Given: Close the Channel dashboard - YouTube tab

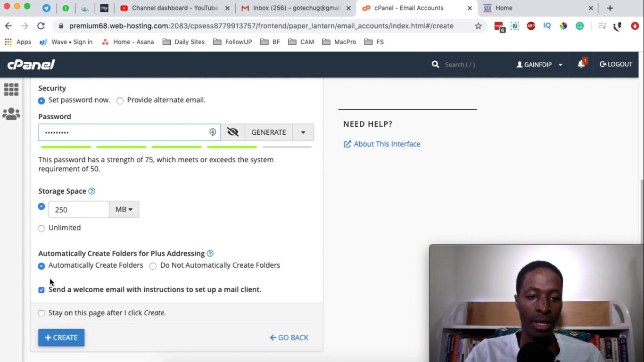Looking at the screenshot, I should pos(227,8).
